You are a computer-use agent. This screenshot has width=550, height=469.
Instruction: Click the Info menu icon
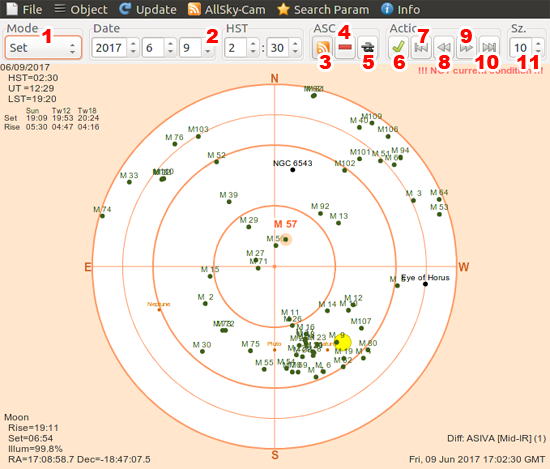387,9
